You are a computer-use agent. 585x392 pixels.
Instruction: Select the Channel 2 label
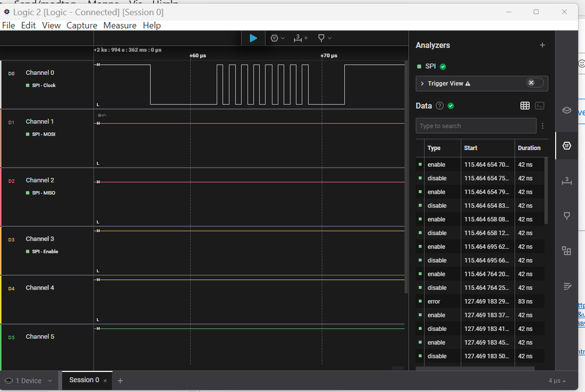(x=40, y=180)
